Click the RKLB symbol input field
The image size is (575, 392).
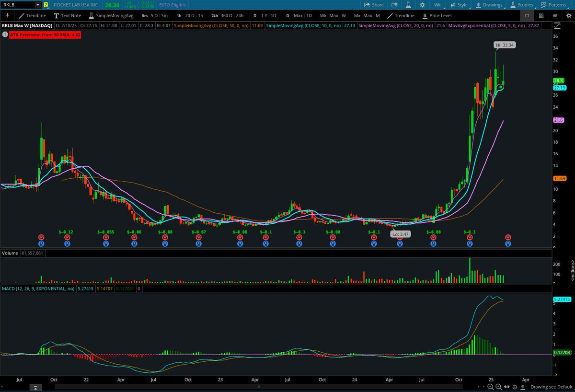(18, 4)
